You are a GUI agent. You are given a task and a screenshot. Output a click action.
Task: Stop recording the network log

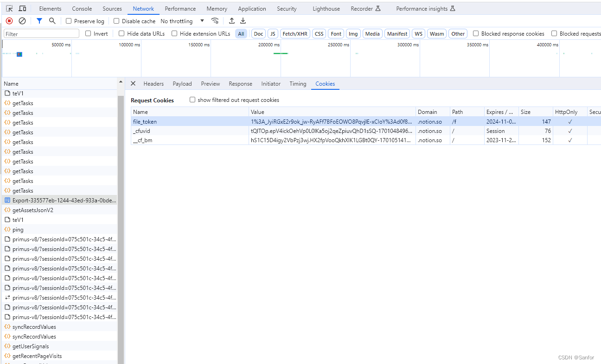tap(9, 21)
